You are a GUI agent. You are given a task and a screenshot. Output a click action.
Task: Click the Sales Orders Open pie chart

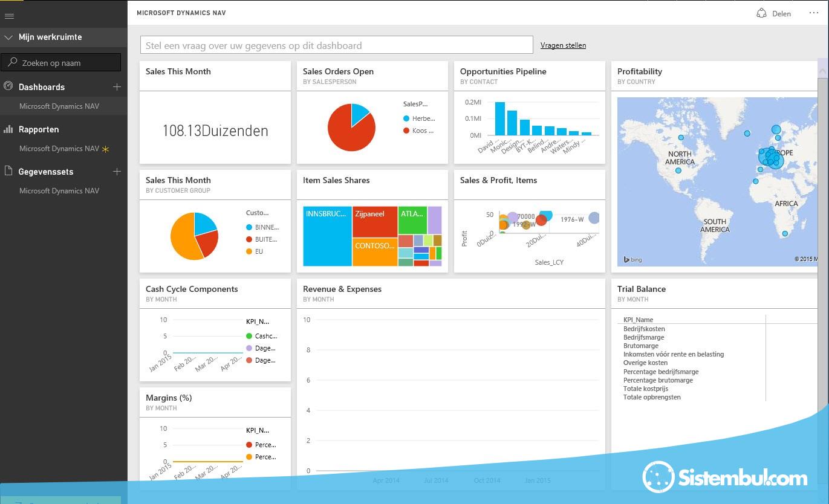351,128
